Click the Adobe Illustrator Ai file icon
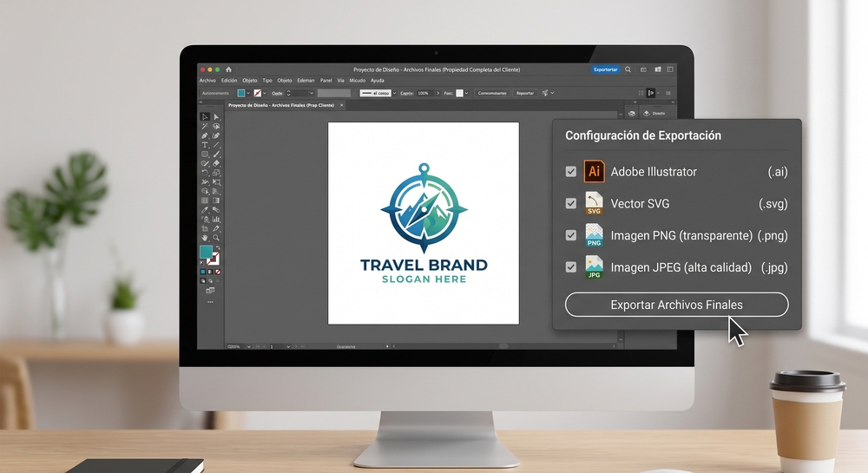Screen dimensions: 868x473 pyautogui.click(x=594, y=172)
